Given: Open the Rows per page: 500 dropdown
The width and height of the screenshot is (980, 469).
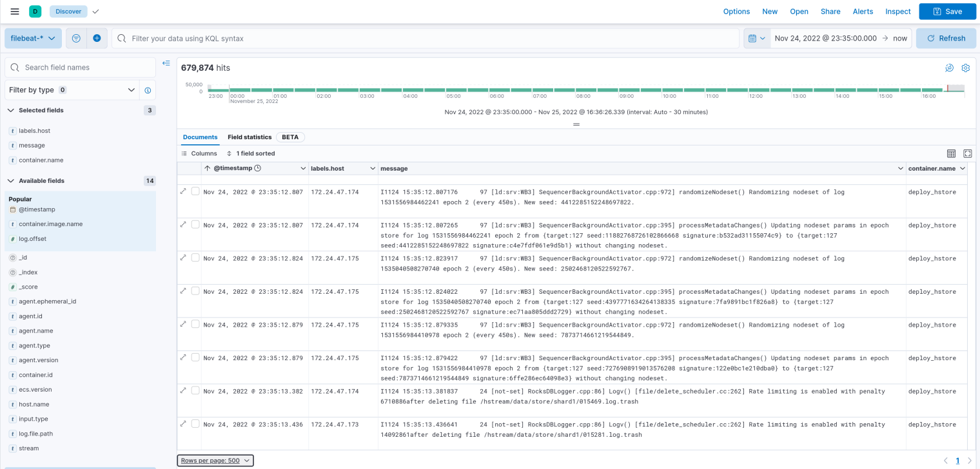Looking at the screenshot, I should pos(215,460).
